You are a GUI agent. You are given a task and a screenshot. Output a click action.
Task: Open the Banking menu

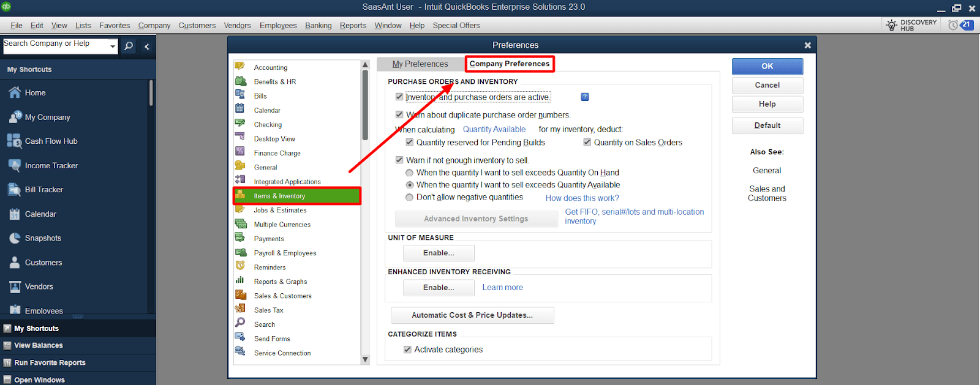(x=318, y=25)
